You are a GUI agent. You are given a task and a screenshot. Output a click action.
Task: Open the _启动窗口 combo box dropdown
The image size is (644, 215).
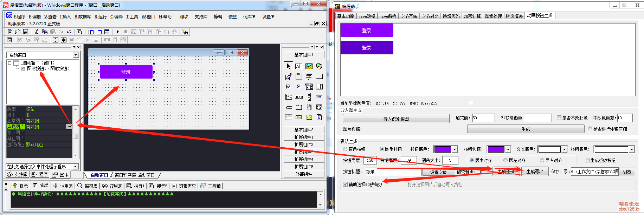coord(76,55)
